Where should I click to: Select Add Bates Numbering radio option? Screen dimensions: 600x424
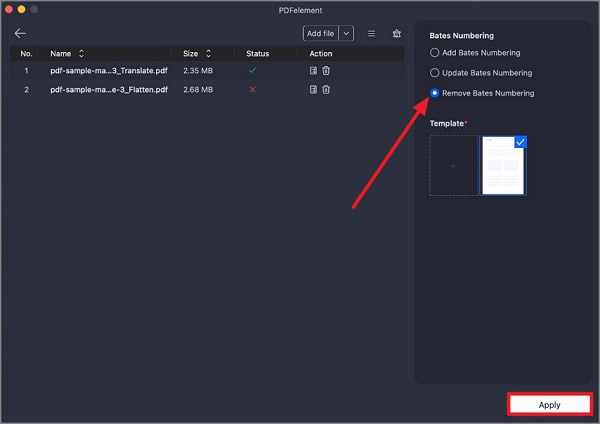coord(434,52)
